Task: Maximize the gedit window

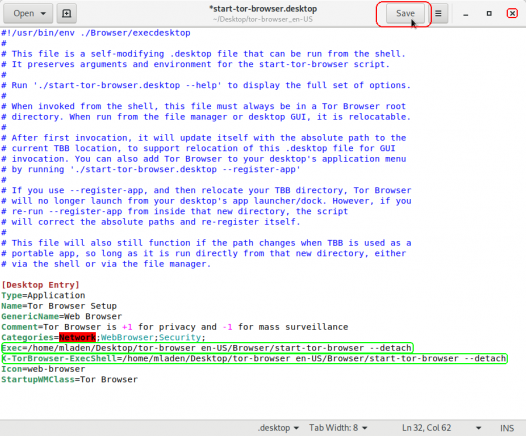Action: 489,13
